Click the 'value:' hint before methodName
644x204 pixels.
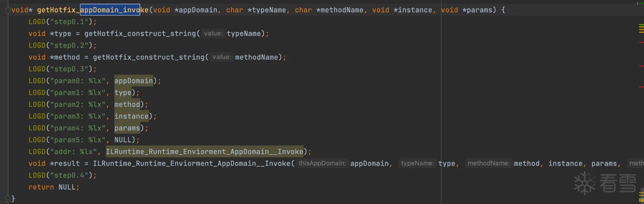point(222,57)
